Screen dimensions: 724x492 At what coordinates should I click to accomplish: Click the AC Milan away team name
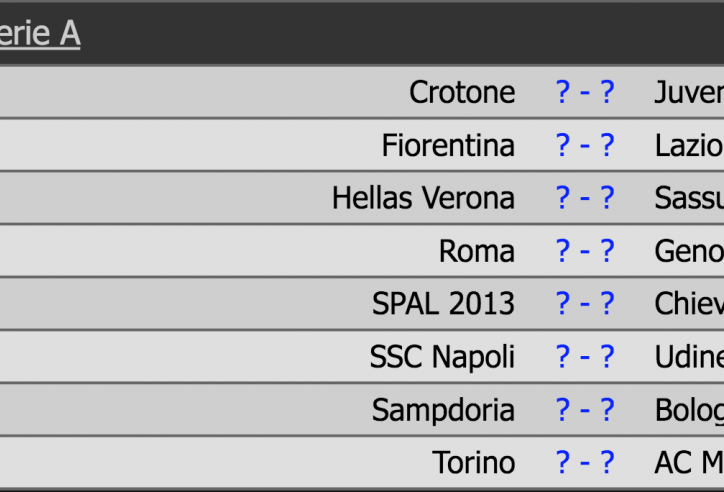click(x=689, y=462)
